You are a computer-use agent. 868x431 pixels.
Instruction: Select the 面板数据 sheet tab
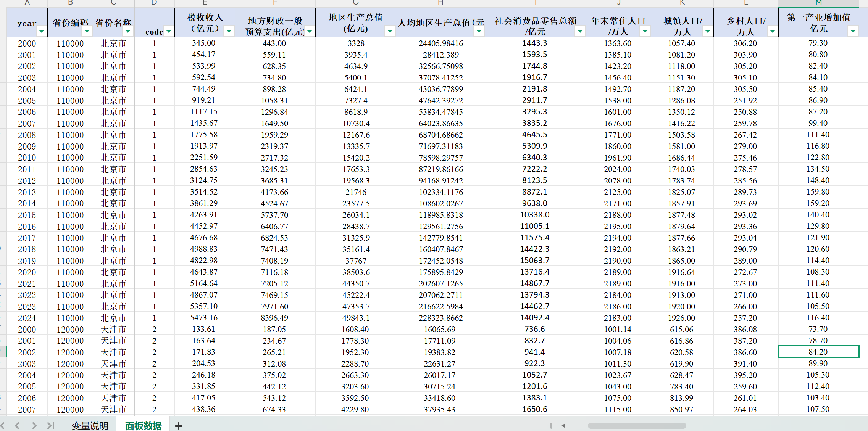(x=144, y=425)
